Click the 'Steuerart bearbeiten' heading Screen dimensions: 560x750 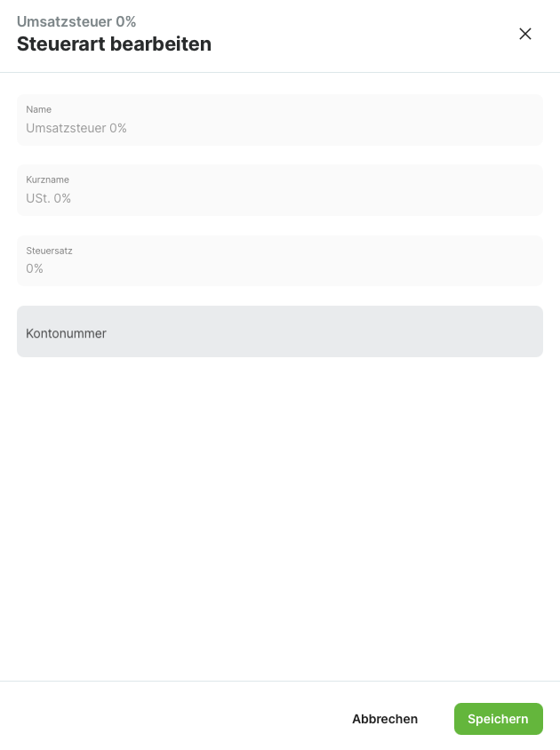114,44
